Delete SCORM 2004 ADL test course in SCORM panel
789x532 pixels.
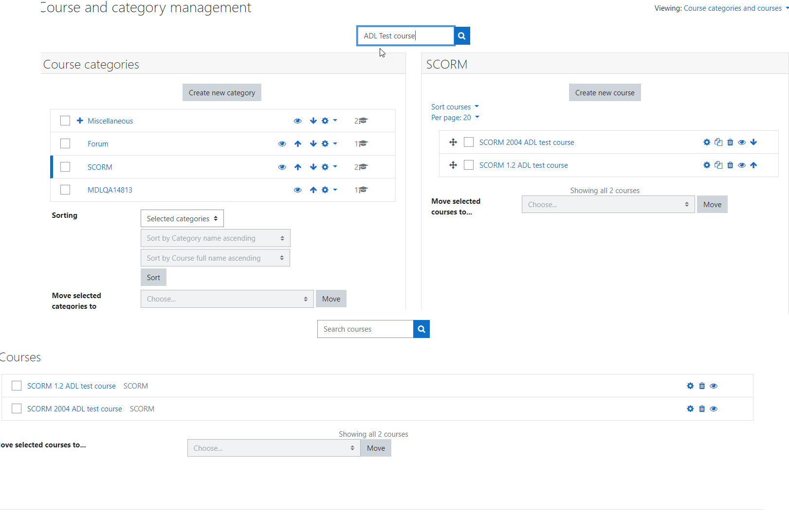click(x=730, y=142)
